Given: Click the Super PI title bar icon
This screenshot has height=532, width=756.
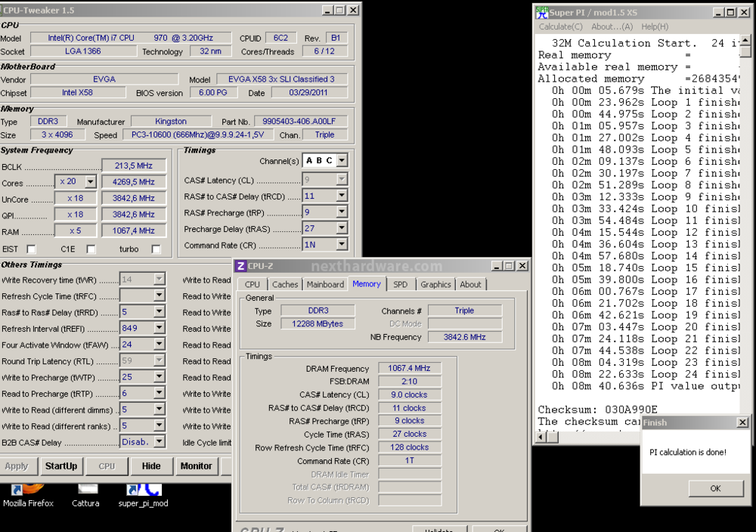Looking at the screenshot, I should (x=542, y=13).
